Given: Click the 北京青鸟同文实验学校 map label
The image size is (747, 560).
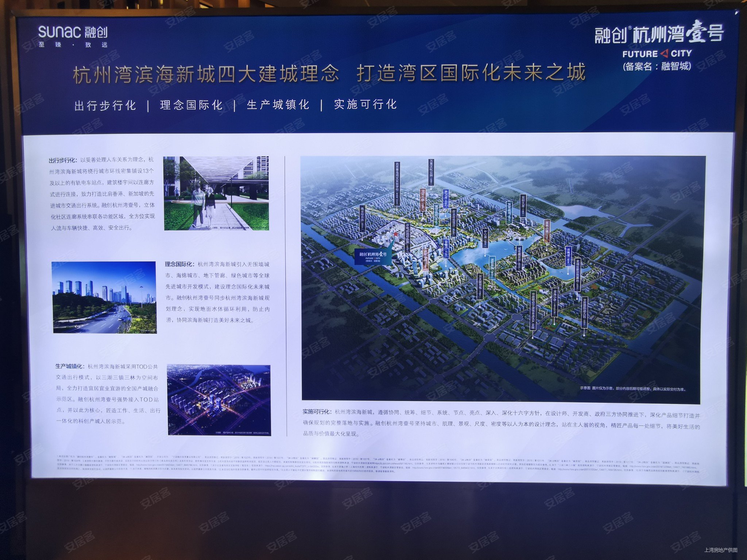Looking at the screenshot, I should coord(397,184).
